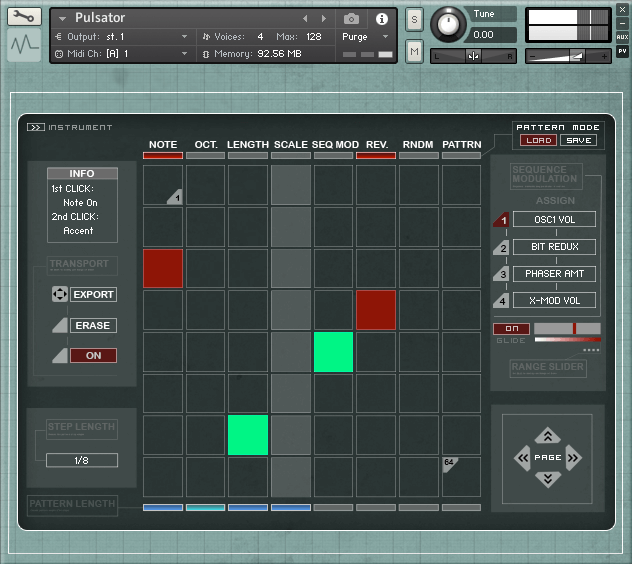The height and width of the screenshot is (564, 632).
Task: Click the page up double-arrow icon
Action: [x=547, y=435]
